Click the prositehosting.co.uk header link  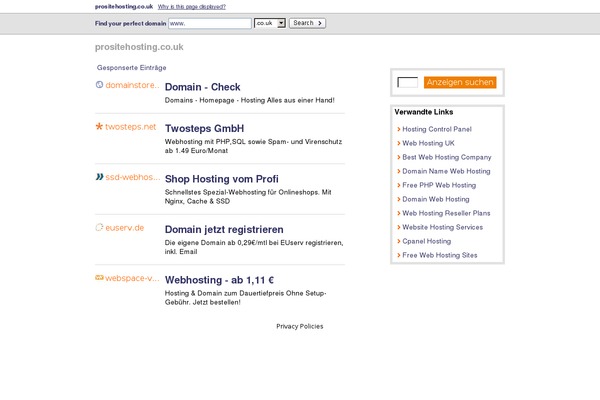pyautogui.click(x=124, y=7)
